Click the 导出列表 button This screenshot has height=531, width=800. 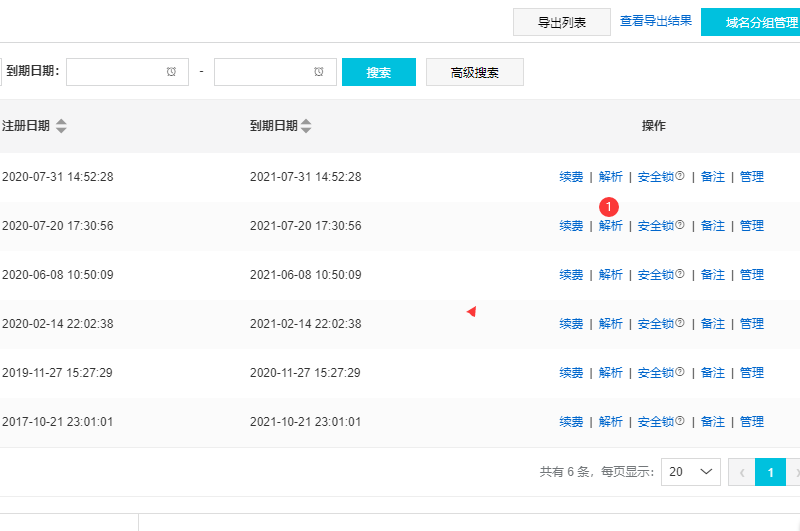click(561, 22)
